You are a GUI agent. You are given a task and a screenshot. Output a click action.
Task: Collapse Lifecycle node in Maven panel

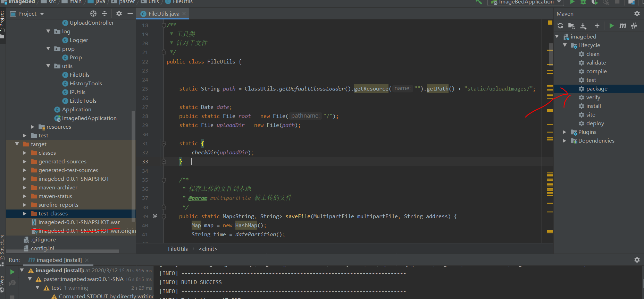click(564, 45)
